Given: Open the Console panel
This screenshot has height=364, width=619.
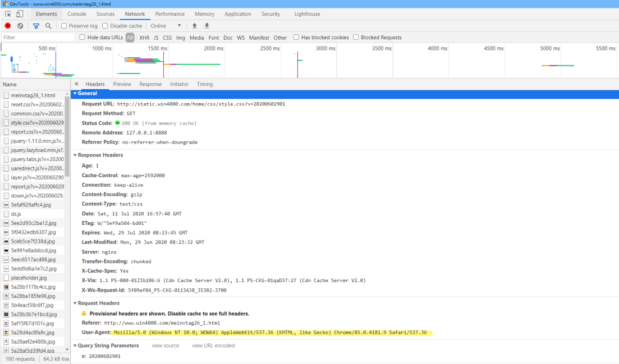Looking at the screenshot, I should pos(76,14).
